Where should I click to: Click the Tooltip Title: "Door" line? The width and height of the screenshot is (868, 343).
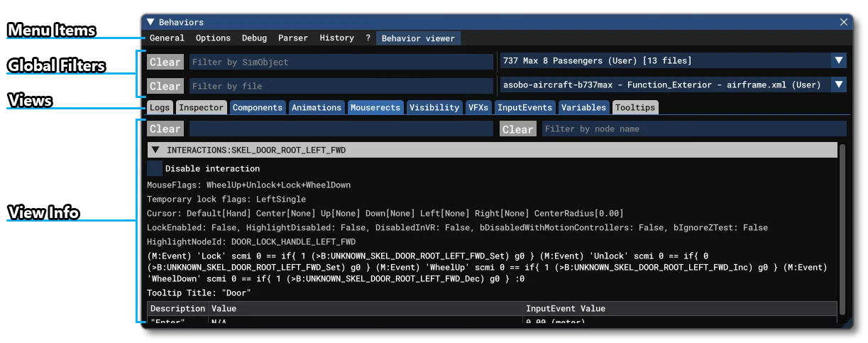click(x=199, y=293)
